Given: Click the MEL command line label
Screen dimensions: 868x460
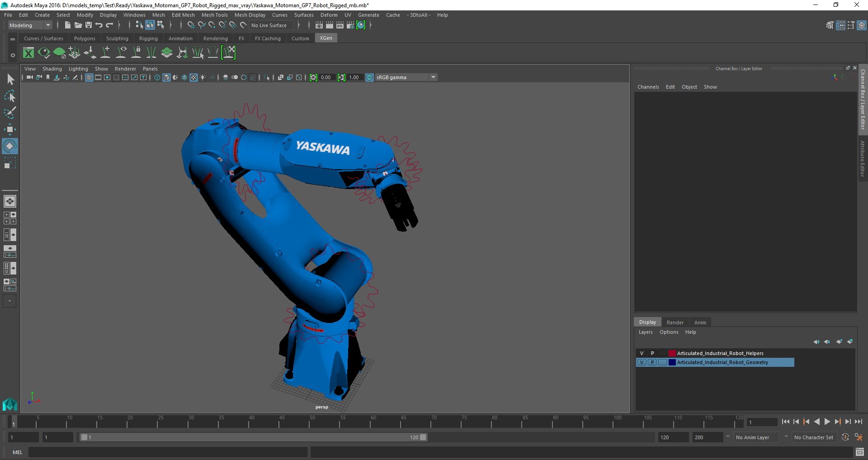Looking at the screenshot, I should pos(17,452).
